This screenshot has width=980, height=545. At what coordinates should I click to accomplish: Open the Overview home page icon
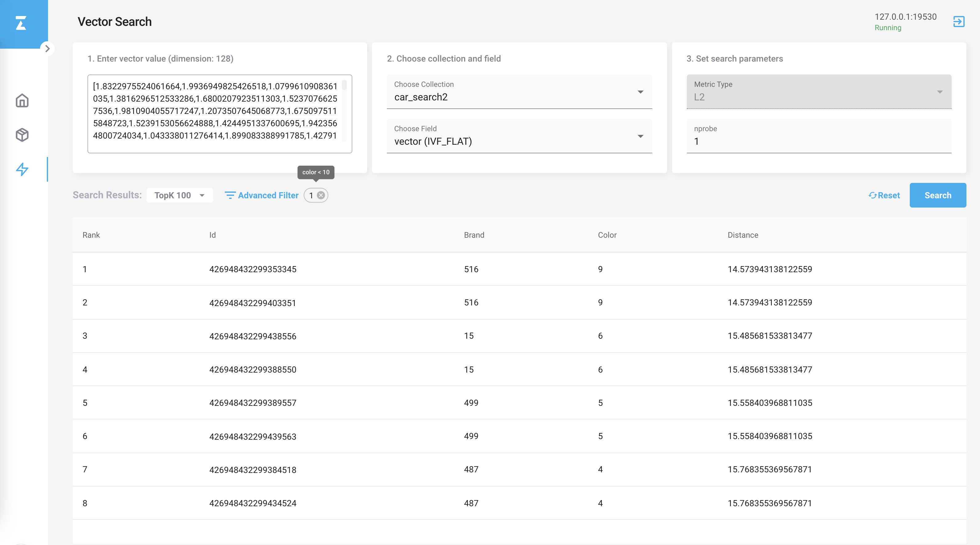(22, 101)
